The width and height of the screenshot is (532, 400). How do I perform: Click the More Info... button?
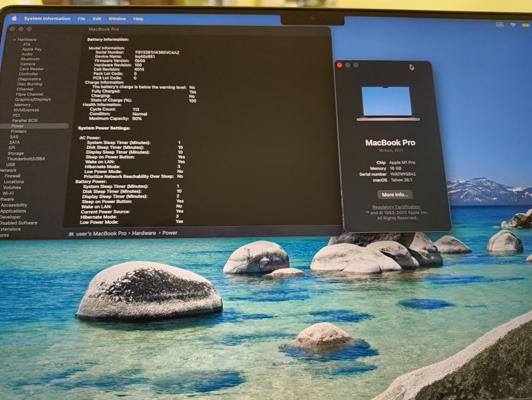pyautogui.click(x=395, y=195)
